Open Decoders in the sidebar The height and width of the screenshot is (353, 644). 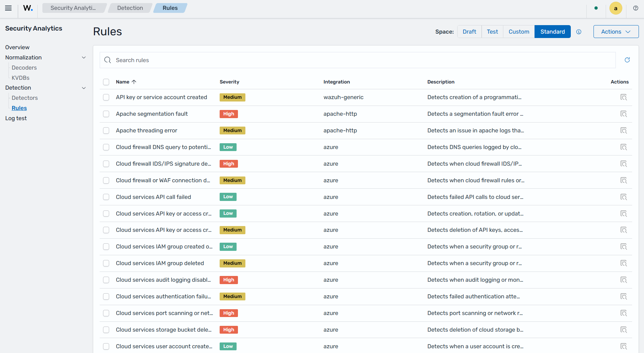(24, 68)
